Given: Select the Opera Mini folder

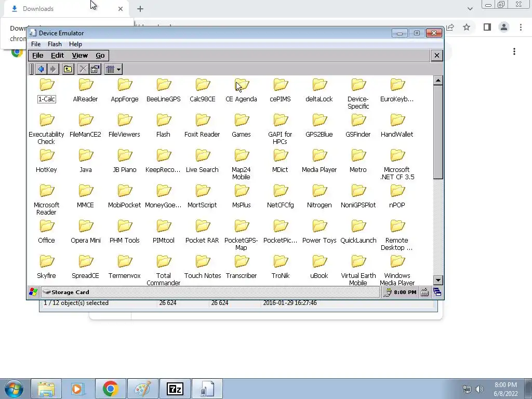Looking at the screenshot, I should coord(86,231).
